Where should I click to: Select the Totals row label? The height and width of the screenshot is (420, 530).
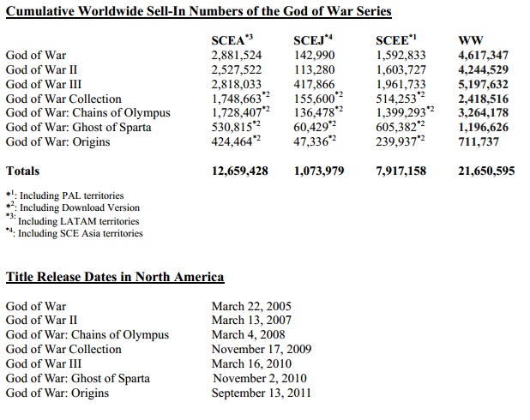(x=23, y=171)
